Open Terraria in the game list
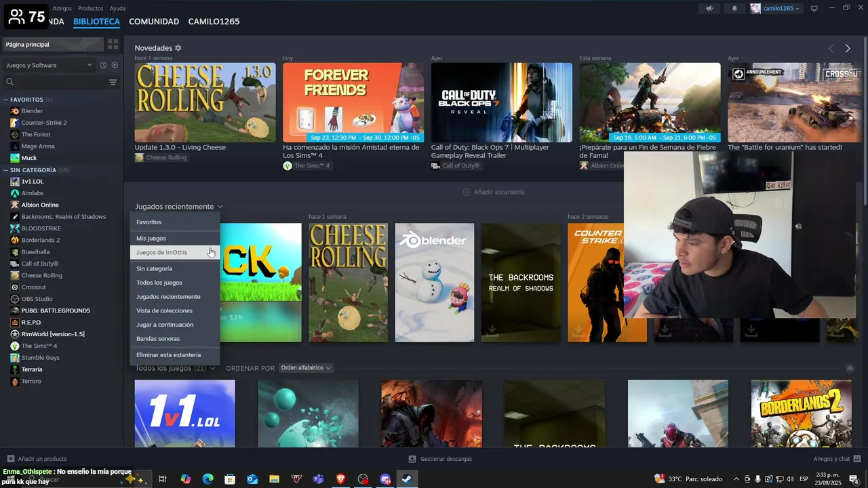 (32, 369)
